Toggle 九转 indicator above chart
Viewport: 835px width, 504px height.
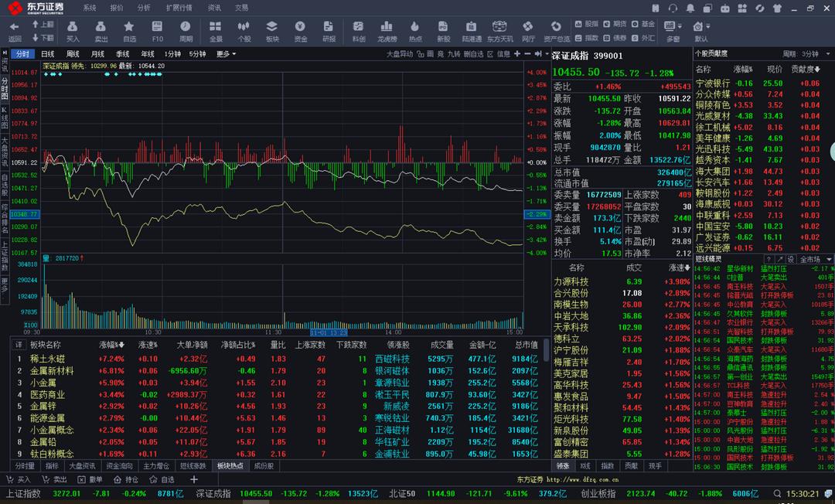453,54
